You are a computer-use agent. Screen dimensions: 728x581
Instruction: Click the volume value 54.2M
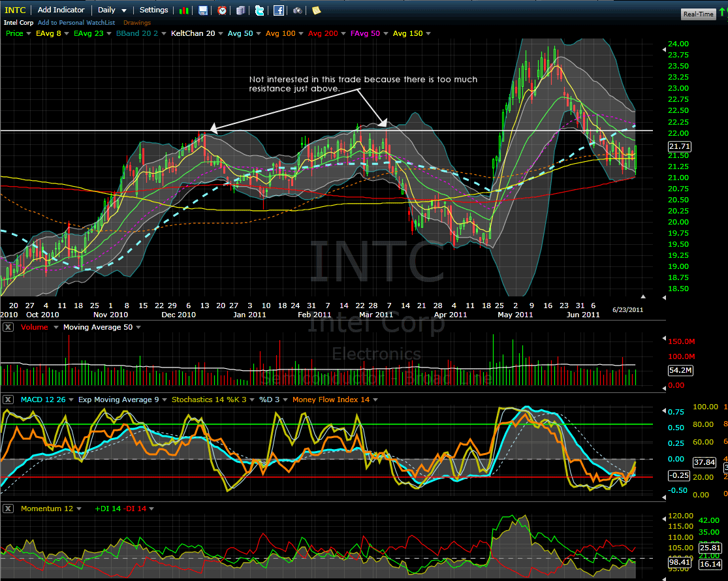(x=680, y=370)
